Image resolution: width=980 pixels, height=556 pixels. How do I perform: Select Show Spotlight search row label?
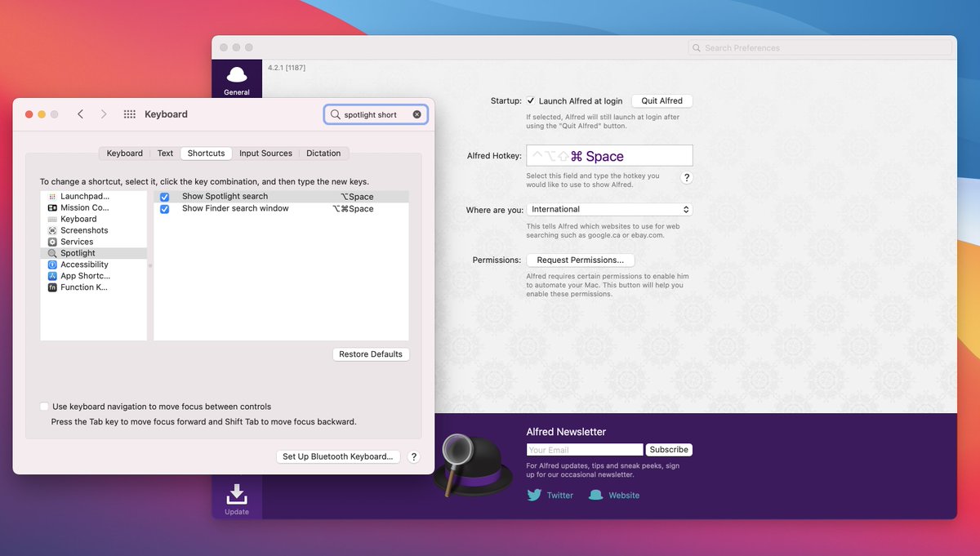[x=225, y=197]
